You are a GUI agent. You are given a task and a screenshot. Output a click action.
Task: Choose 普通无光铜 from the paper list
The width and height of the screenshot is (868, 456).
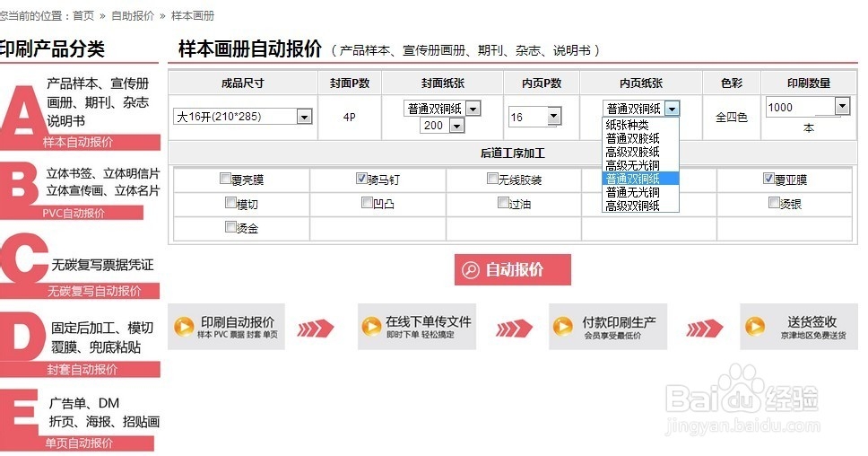(x=640, y=192)
